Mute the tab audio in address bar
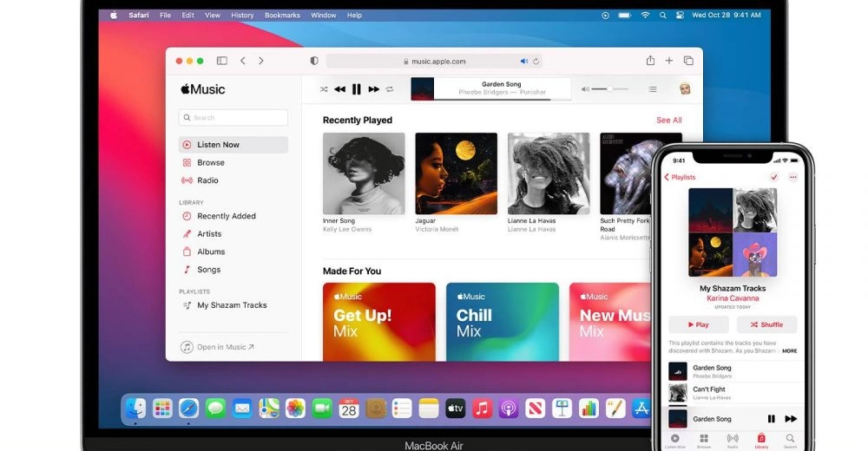Screen dimensions: 868x451 (523, 62)
